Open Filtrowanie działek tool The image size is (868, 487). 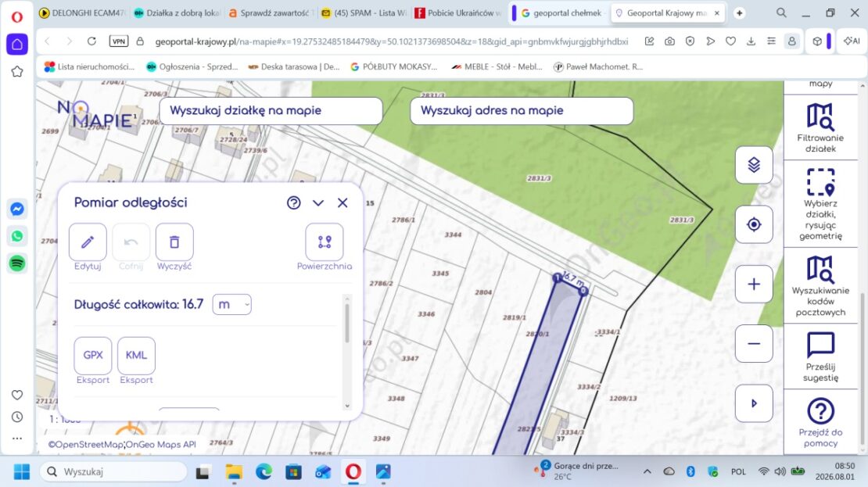pyautogui.click(x=820, y=128)
